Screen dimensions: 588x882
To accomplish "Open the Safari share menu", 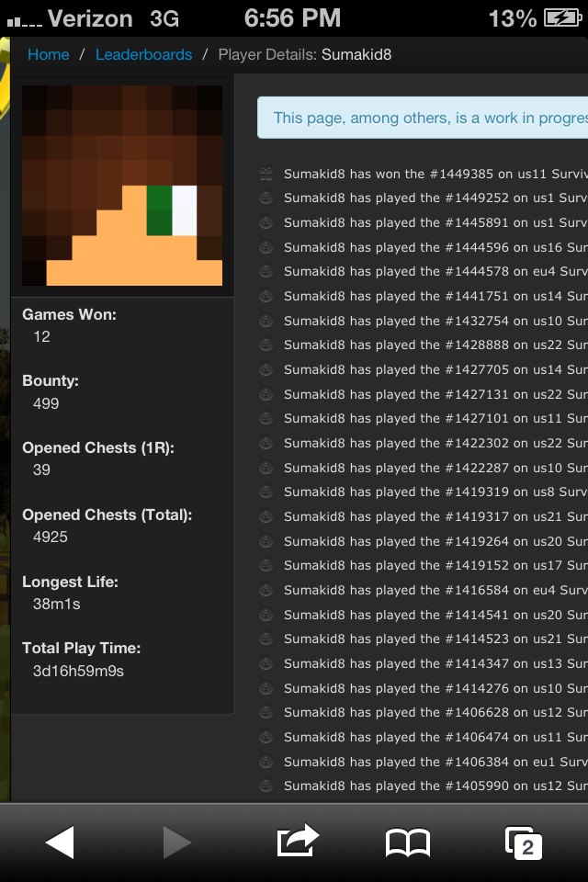I will 298,841.
